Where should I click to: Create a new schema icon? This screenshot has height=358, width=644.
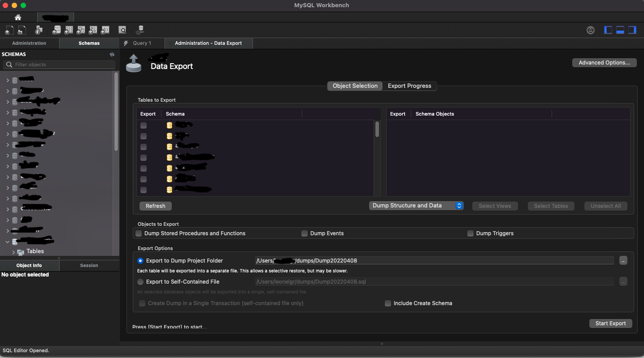57,30
